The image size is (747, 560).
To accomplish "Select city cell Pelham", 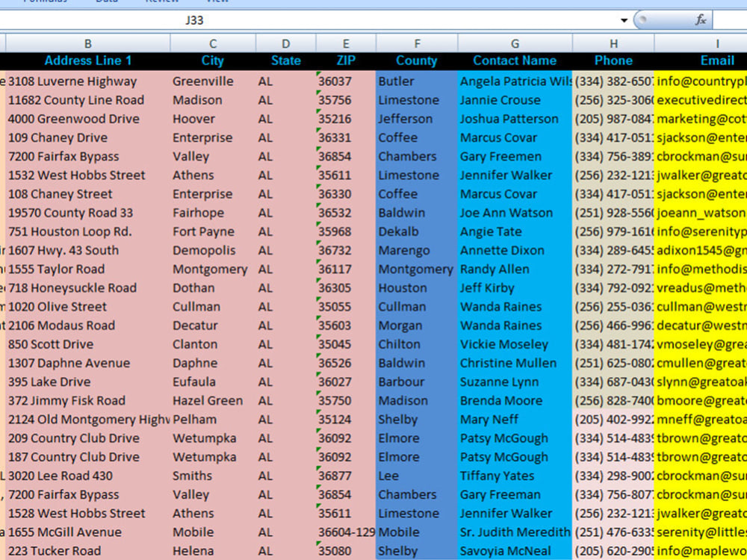I will [x=213, y=420].
